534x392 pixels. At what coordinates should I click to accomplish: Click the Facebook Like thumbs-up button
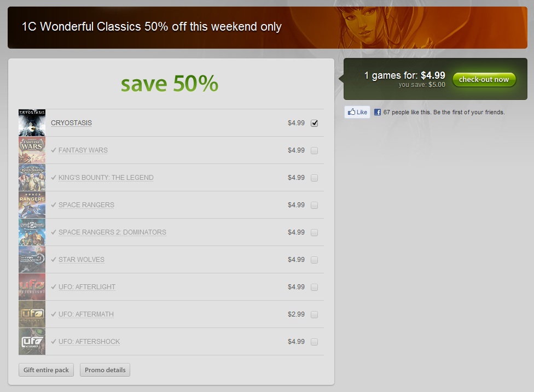pyautogui.click(x=357, y=112)
